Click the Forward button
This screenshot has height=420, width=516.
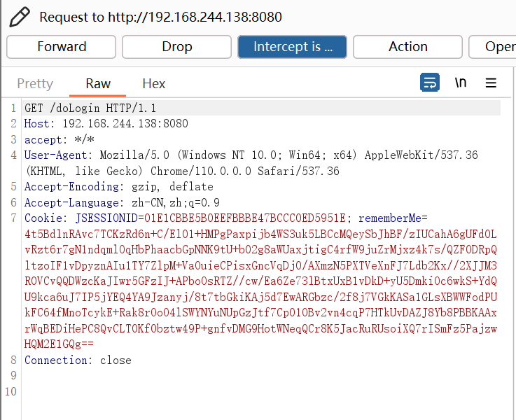tap(61, 47)
